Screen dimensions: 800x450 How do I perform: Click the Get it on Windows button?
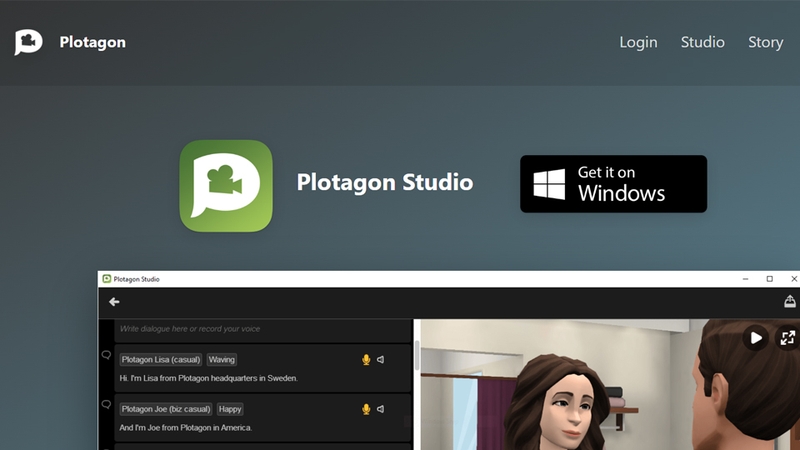tap(613, 184)
